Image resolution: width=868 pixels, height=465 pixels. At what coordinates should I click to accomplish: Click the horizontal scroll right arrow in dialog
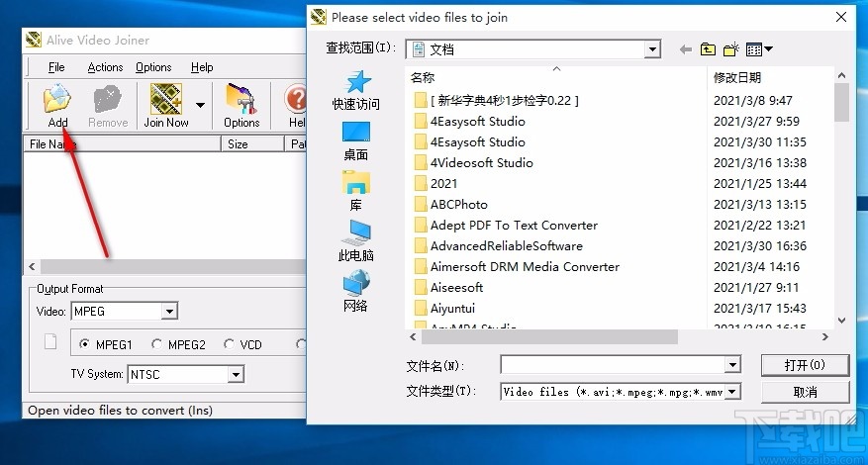pos(825,336)
